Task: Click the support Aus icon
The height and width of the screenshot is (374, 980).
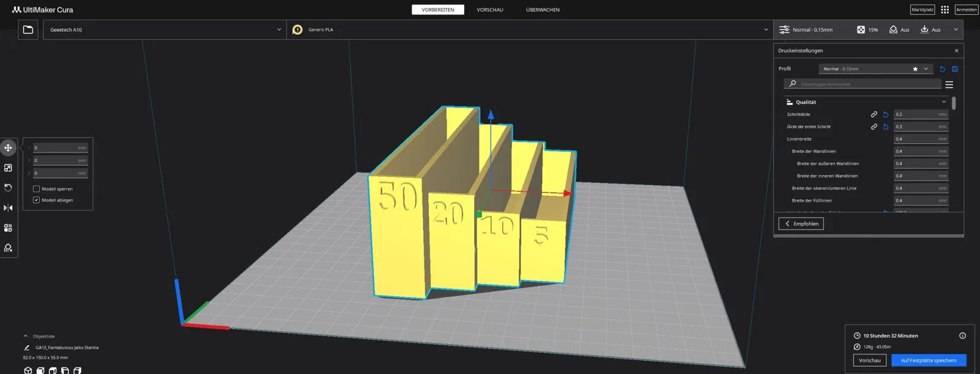Action: (x=894, y=29)
